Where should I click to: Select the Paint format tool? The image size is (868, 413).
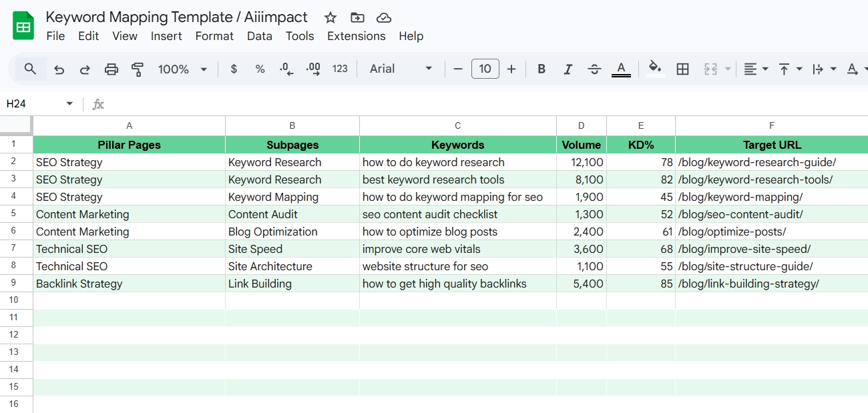pos(138,69)
